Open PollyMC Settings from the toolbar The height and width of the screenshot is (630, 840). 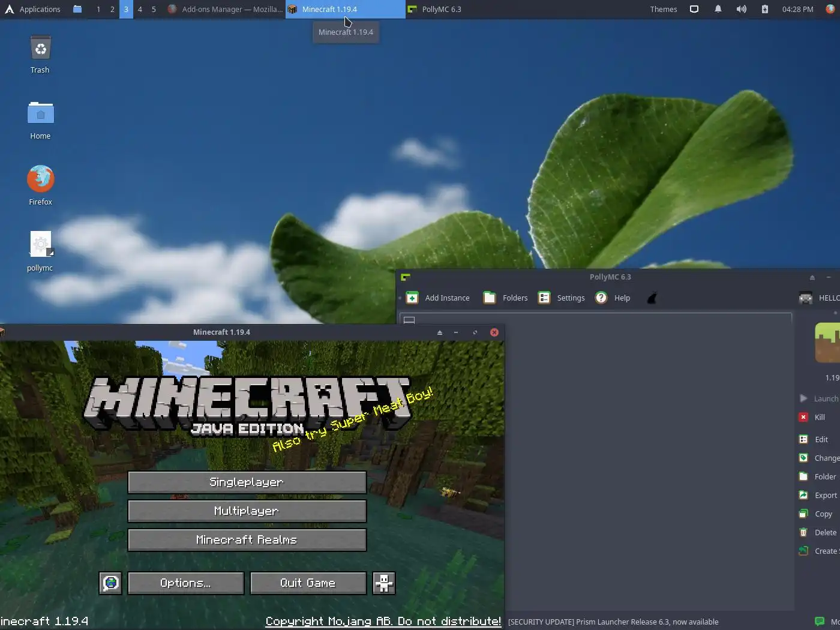point(544,298)
